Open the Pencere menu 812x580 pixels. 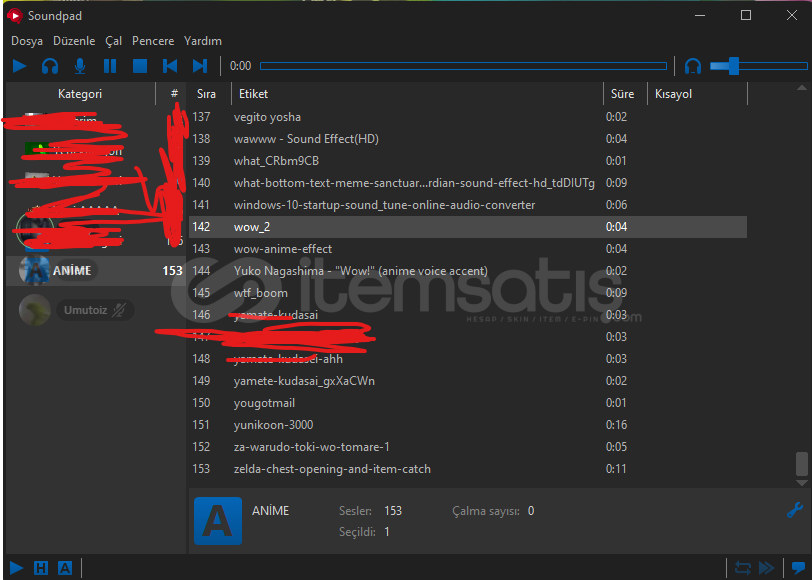click(x=153, y=41)
